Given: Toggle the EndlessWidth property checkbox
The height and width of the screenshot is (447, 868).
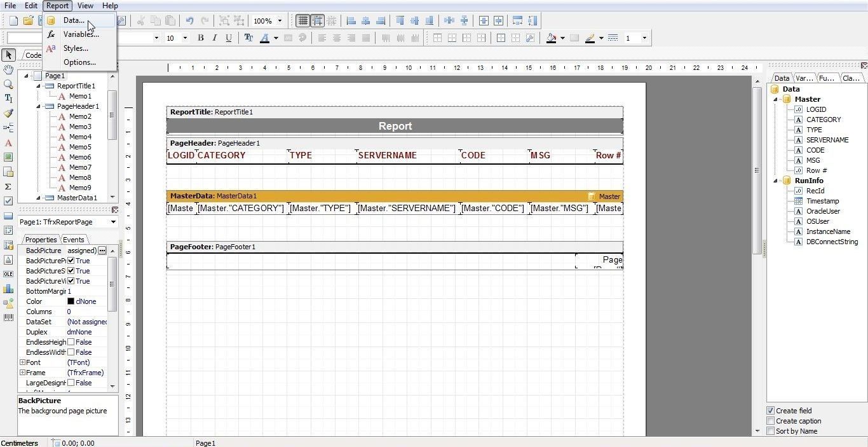Looking at the screenshot, I should pyautogui.click(x=71, y=352).
